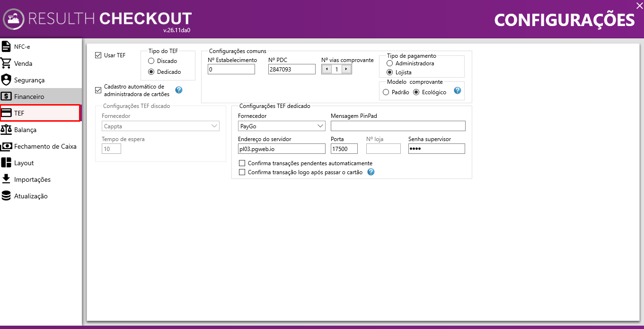The image size is (644, 329).
Task: Open the PayGo Fornecedor dropdown
Action: 282,126
